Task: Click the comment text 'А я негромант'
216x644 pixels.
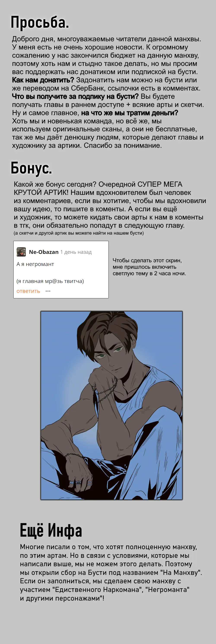Action: click(35, 264)
